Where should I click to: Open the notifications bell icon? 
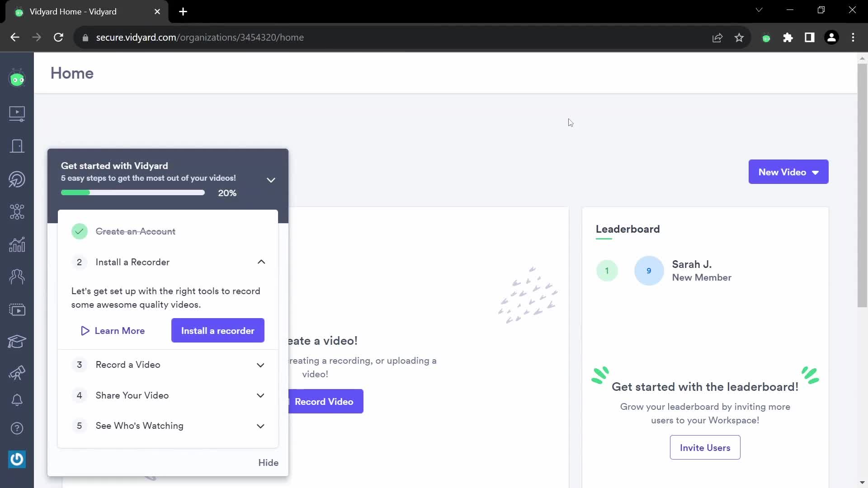tap(17, 399)
